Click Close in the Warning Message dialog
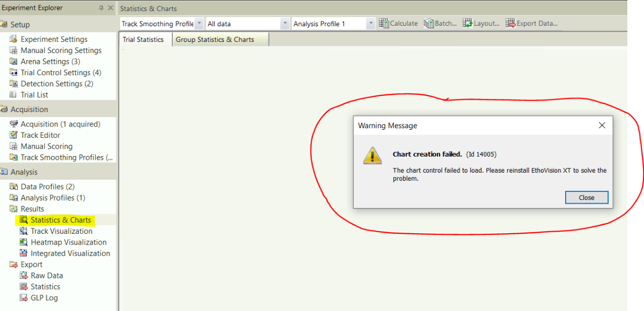Viewport: 644px width, 311px height. (587, 197)
